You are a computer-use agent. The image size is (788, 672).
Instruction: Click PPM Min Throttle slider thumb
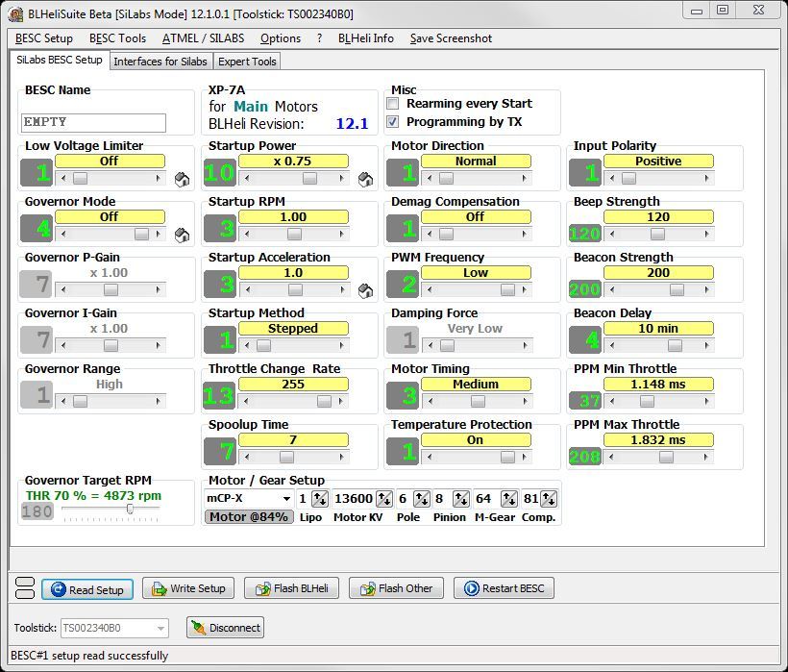click(x=647, y=402)
